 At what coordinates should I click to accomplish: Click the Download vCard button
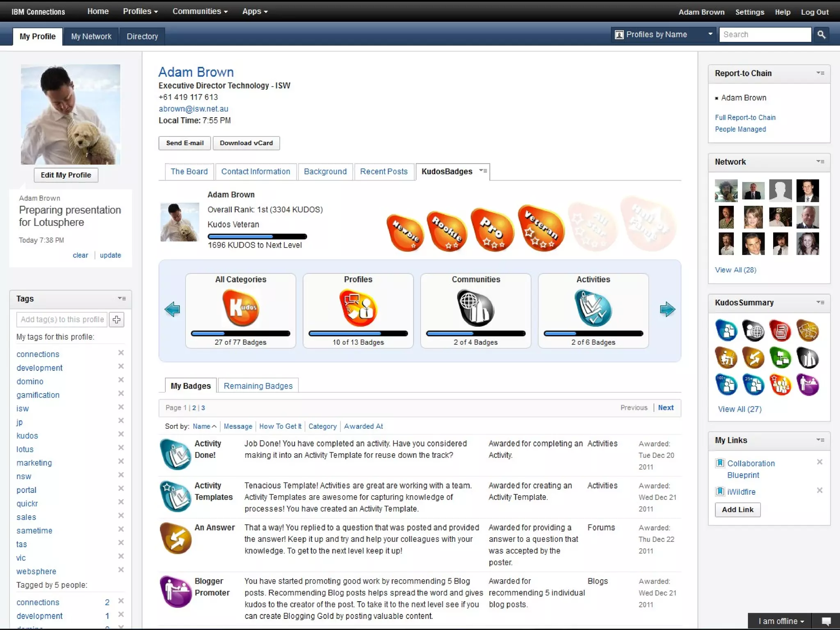click(x=246, y=143)
